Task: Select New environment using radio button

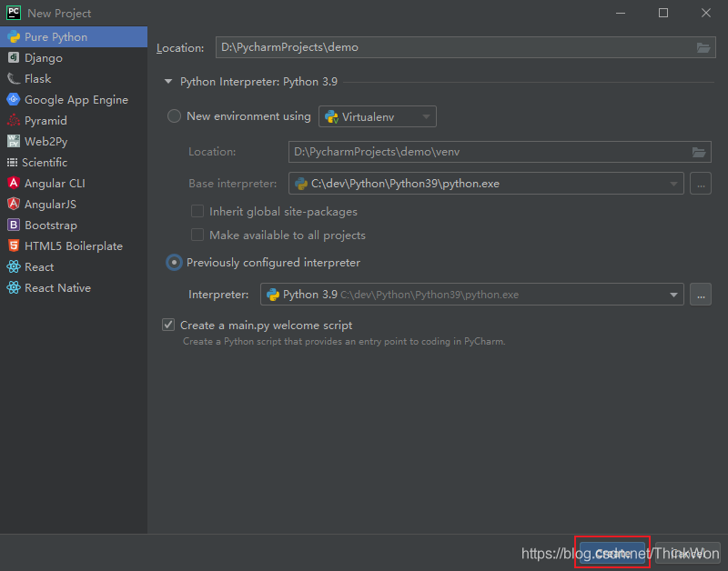Action: tap(174, 116)
